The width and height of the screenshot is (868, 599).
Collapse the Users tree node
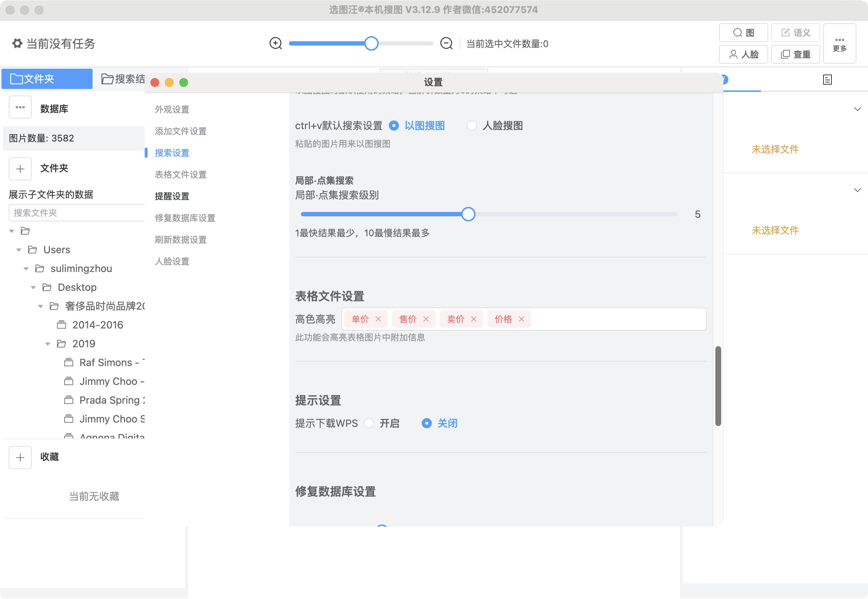(19, 250)
